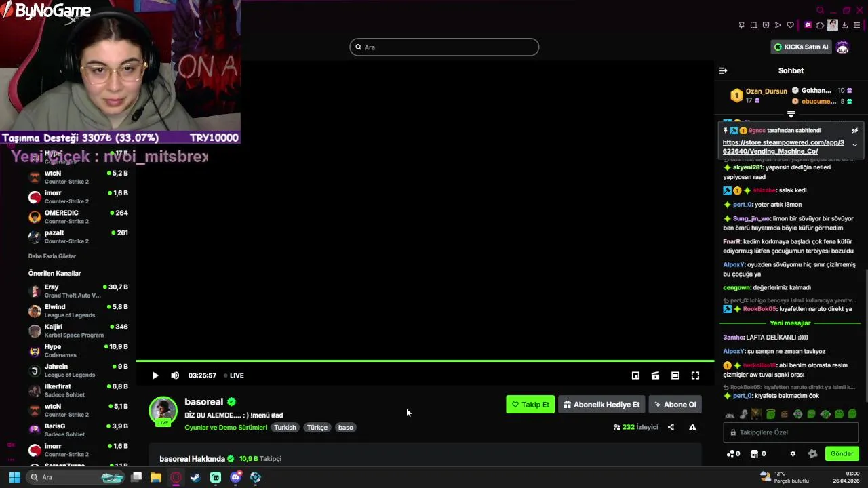Open chat identity badge icon
Viewport: 868px width, 488px height.
click(812, 453)
